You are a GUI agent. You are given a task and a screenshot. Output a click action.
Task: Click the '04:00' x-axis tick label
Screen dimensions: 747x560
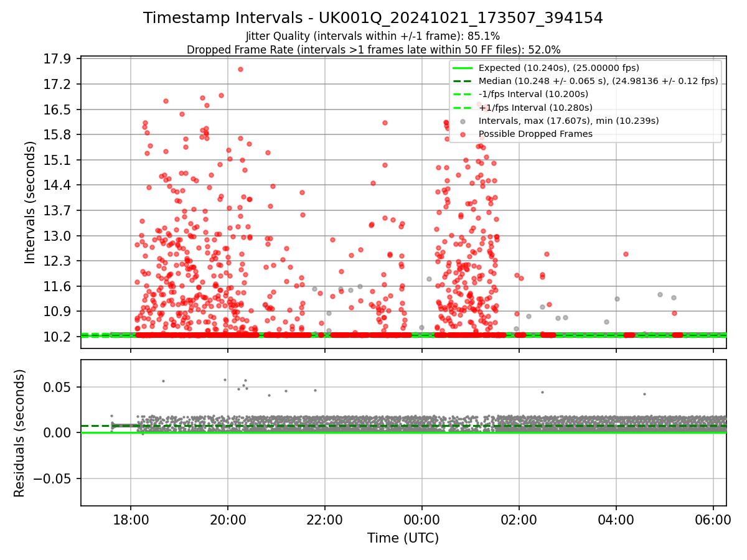(616, 520)
